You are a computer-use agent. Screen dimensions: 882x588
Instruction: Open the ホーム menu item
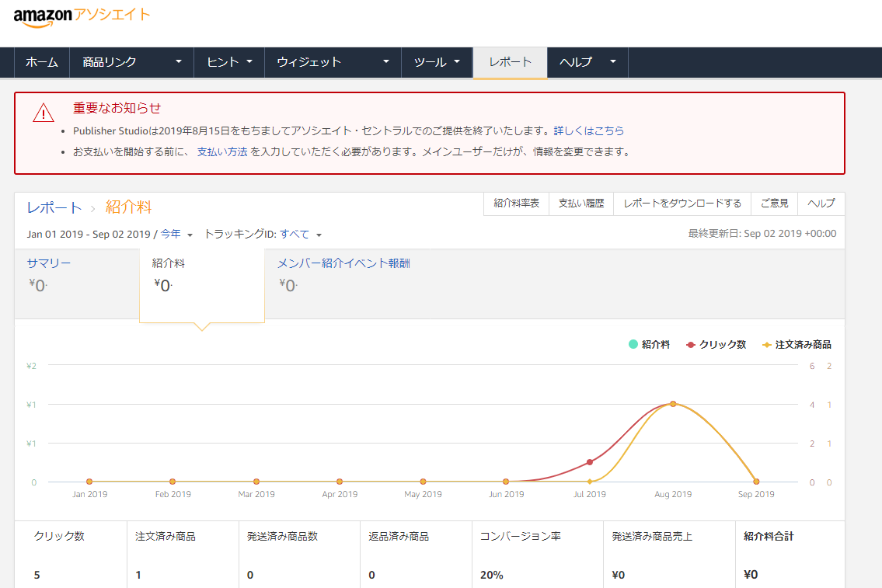click(x=42, y=62)
